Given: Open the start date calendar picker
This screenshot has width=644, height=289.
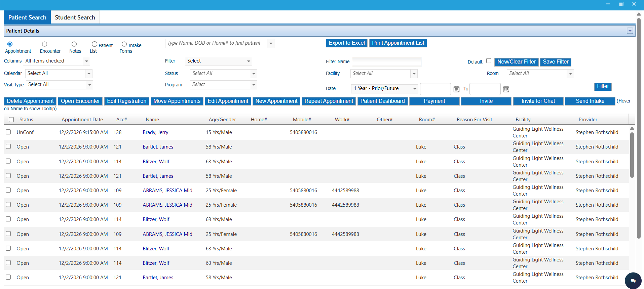Looking at the screenshot, I should coord(456,89).
